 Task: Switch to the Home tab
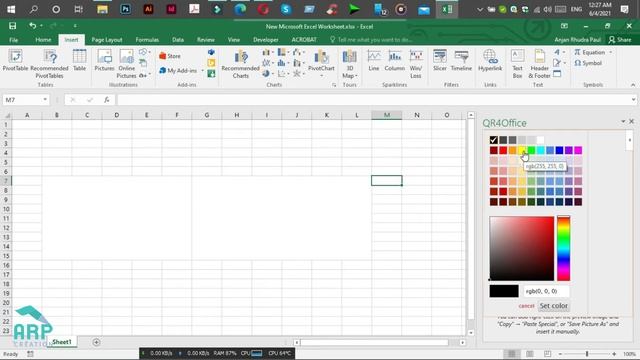(43, 40)
